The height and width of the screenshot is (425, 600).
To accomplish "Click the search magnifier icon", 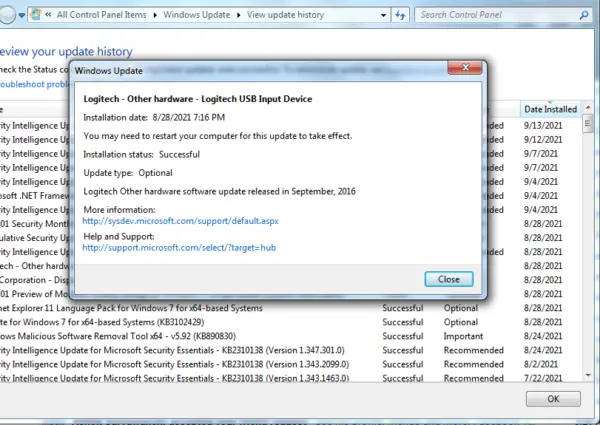I will tap(584, 15).
